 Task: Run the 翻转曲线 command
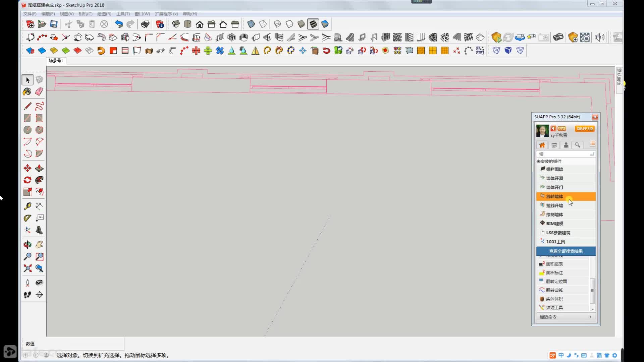coord(563,290)
